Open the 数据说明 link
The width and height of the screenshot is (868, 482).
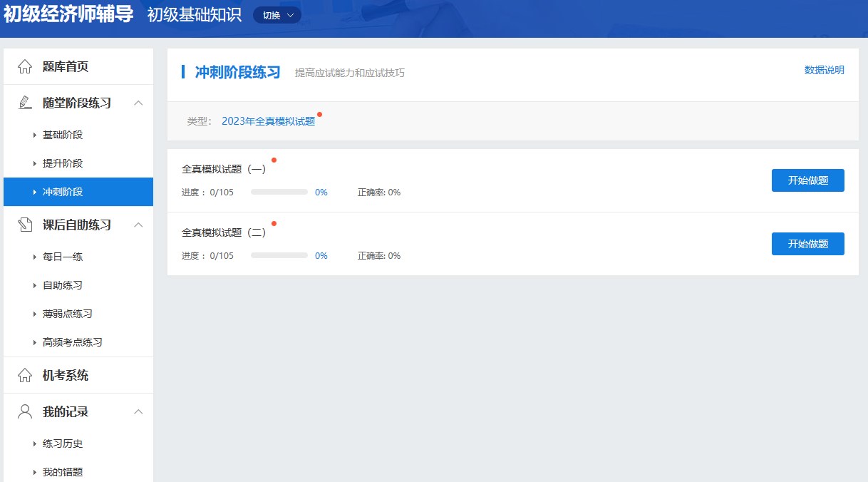[x=824, y=70]
